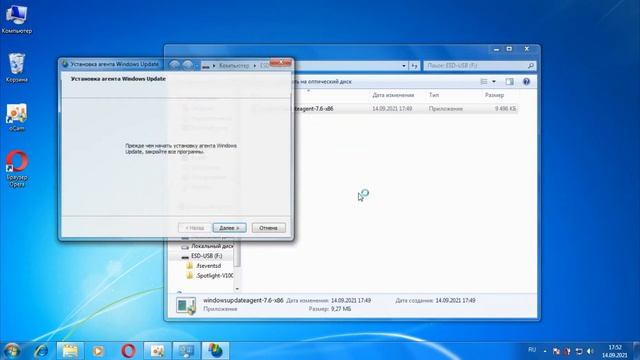Change the view using the Explorer view icon

pyautogui.click(x=484, y=82)
